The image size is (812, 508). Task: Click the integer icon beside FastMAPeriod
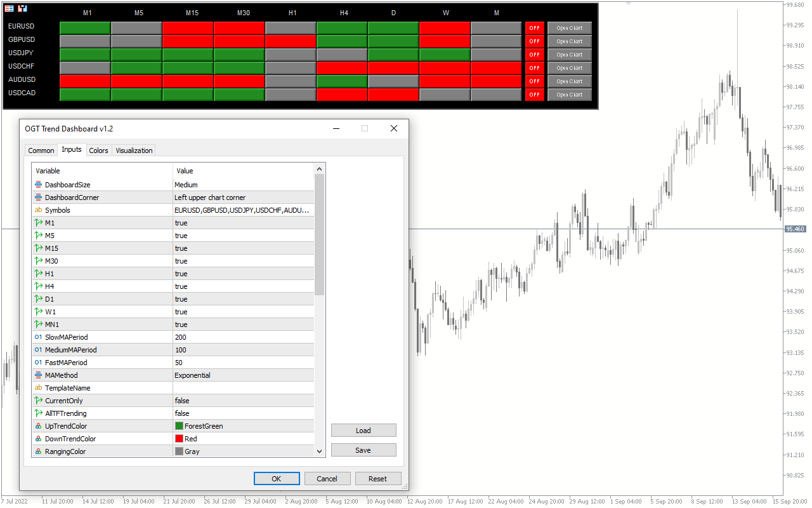(38, 363)
